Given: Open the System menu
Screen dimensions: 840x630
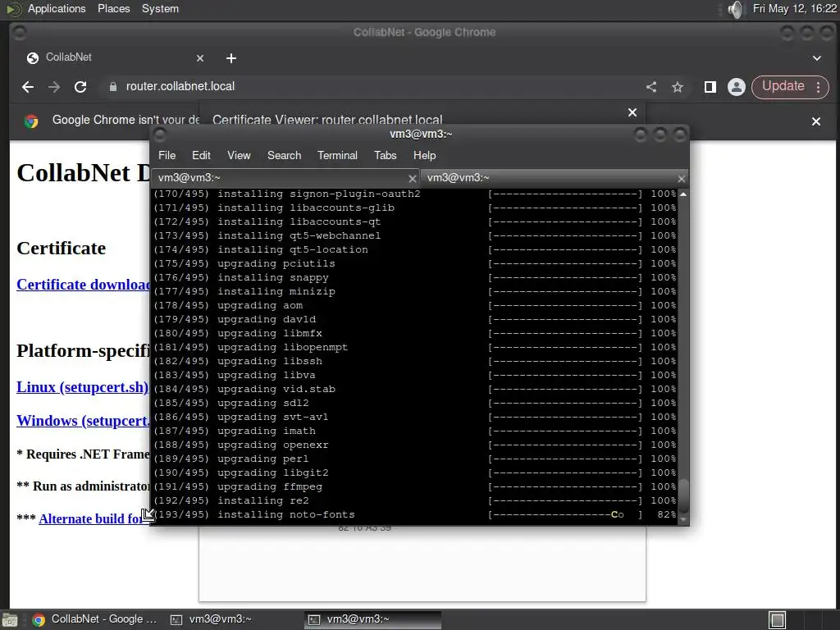Looking at the screenshot, I should point(160,8).
